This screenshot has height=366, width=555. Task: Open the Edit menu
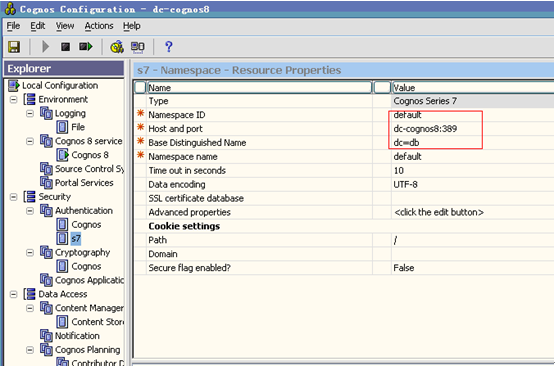[38, 26]
